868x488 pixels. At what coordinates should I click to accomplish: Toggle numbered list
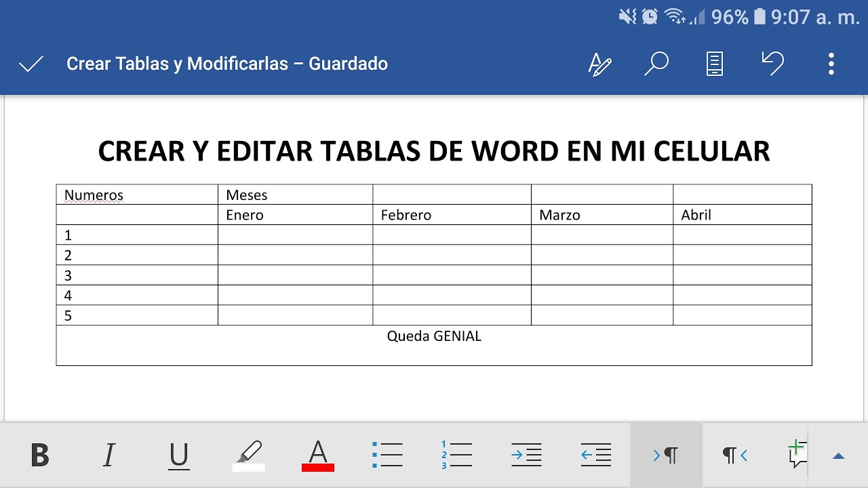pyautogui.click(x=456, y=455)
